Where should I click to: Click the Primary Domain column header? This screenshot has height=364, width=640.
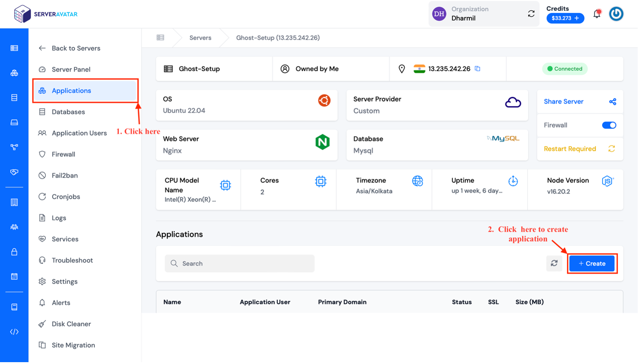(x=343, y=303)
